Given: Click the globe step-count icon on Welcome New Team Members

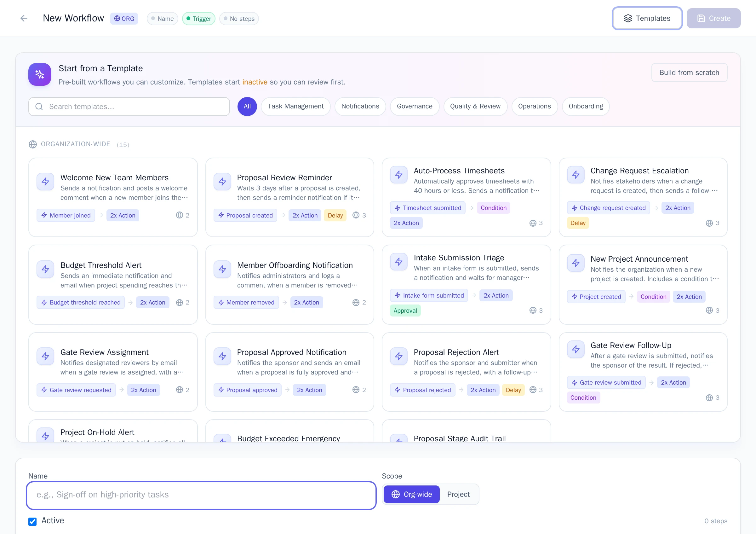Looking at the screenshot, I should point(180,215).
